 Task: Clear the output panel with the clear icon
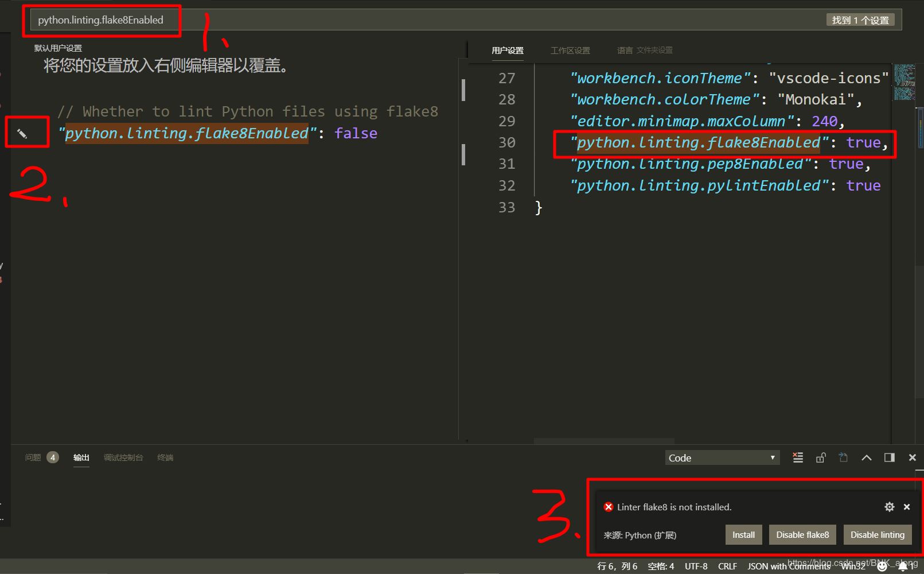pyautogui.click(x=798, y=457)
